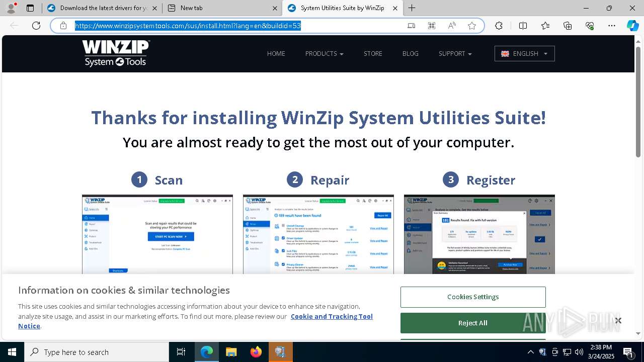Add this page to favorites with the star

click(x=472, y=26)
